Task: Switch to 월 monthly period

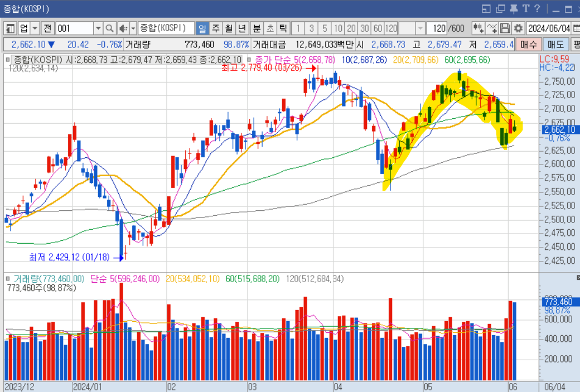Action: (229, 28)
